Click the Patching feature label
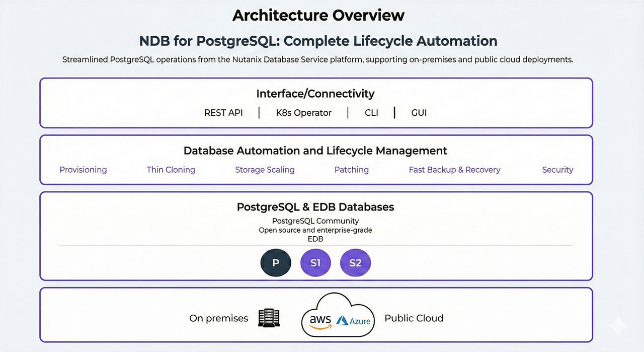The width and height of the screenshot is (644, 352). pos(351,170)
